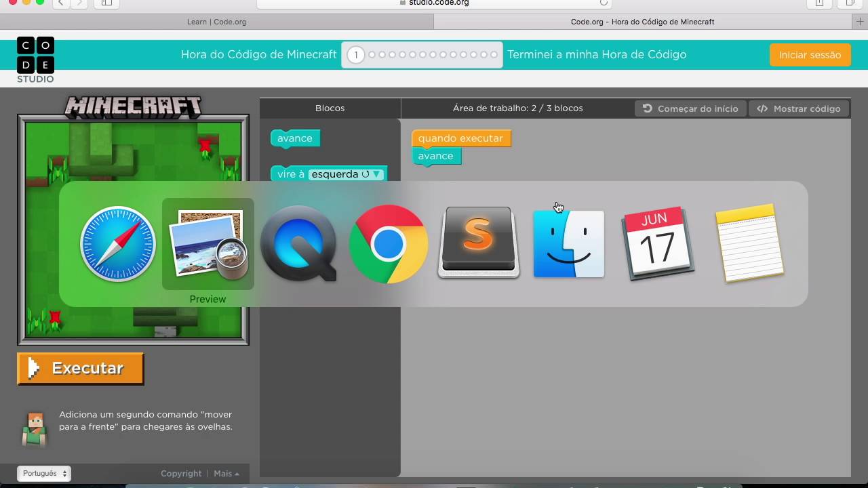Open the Copyright link

coord(181,474)
